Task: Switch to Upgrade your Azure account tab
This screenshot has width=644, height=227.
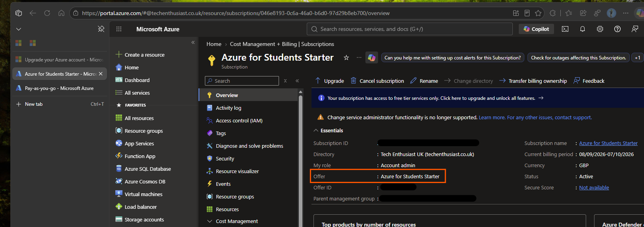Action: tap(59, 59)
